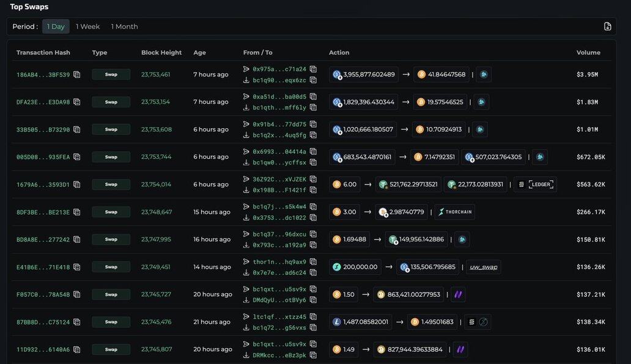This screenshot has height=364, width=631.
Task: Copy recipient address DMdQyU...otBVy6
Action: [x=313, y=300]
